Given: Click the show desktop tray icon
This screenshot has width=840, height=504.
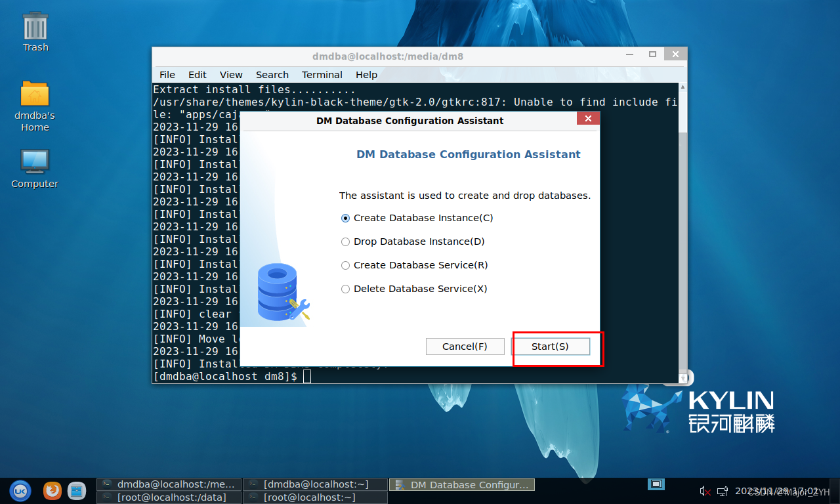Looking at the screenshot, I should point(656,484).
